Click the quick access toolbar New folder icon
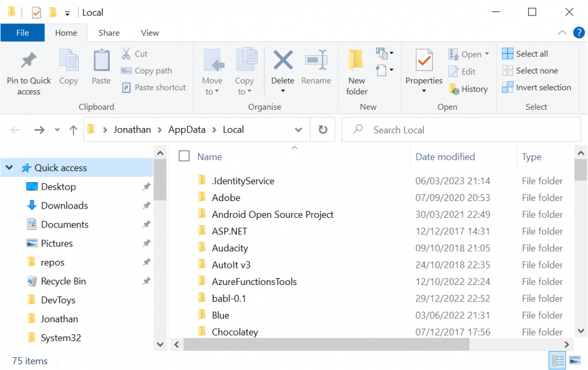The height and width of the screenshot is (370, 588). point(53,13)
